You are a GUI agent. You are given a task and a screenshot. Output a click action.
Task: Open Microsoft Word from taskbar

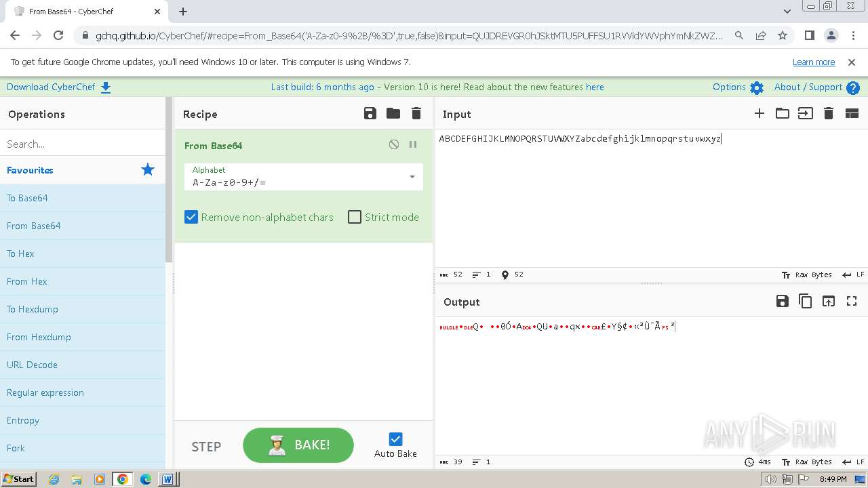[x=167, y=479]
